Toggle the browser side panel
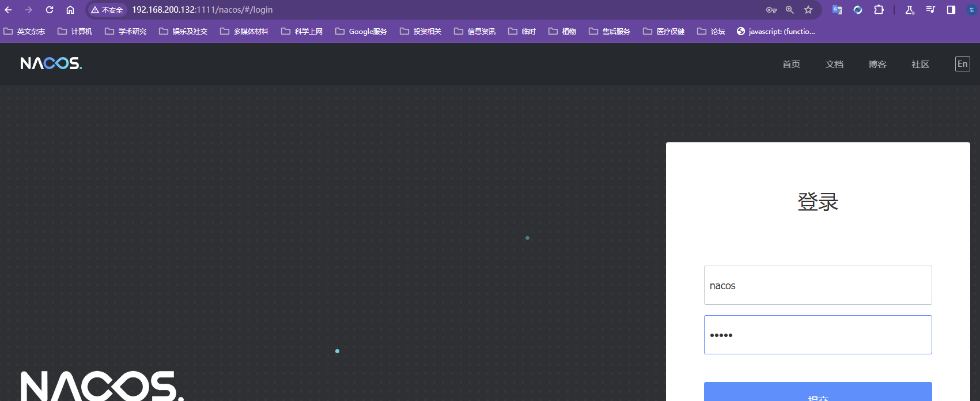 tap(951, 10)
